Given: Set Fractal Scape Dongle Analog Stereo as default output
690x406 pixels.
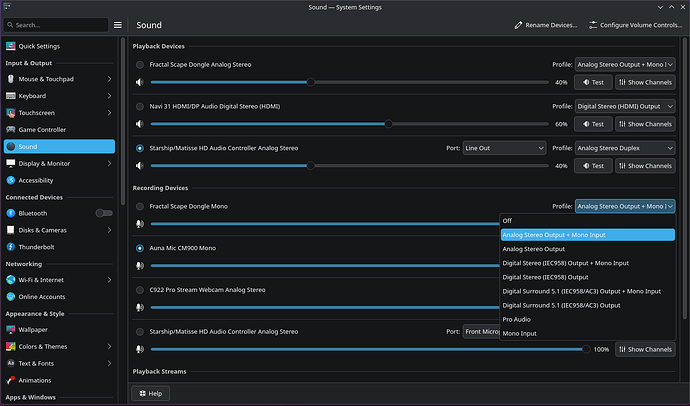Looking at the screenshot, I should [139, 65].
